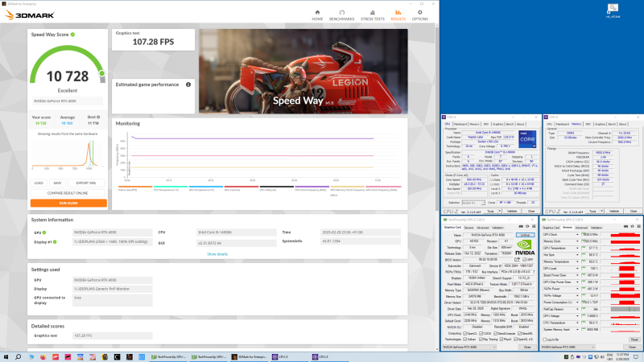This screenshot has height=362, width=644.
Task: Open the Advanced tab in GPU-Z Sensors window
Action: point(581,228)
